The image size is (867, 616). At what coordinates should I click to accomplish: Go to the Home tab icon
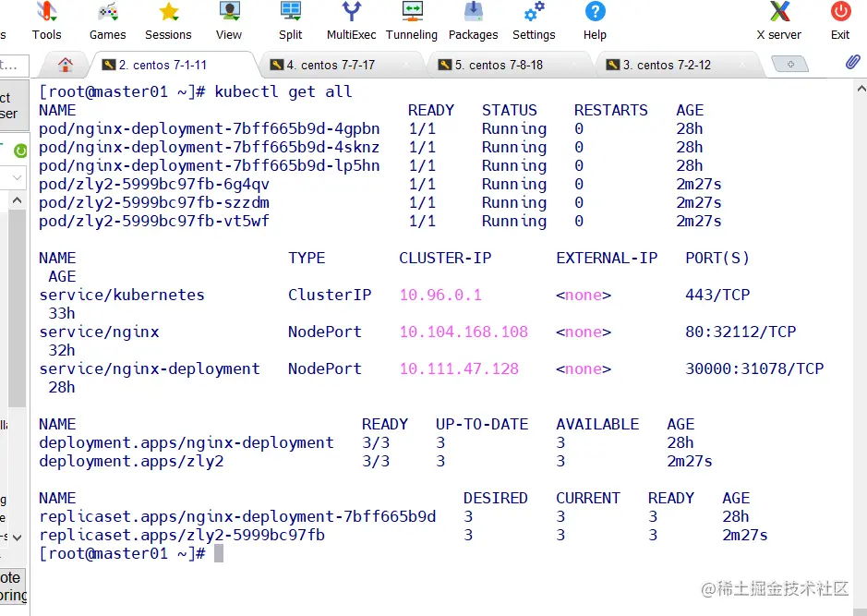[x=66, y=65]
